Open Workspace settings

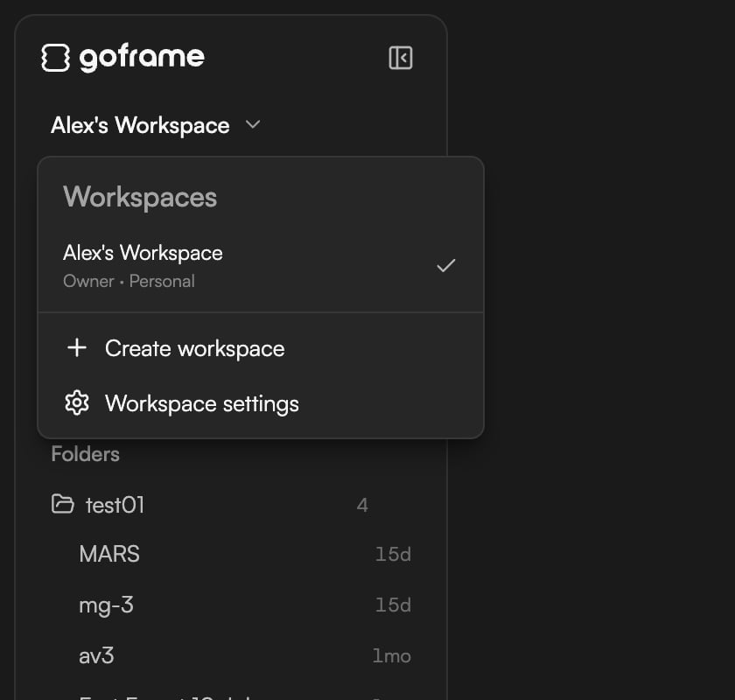(x=261, y=403)
